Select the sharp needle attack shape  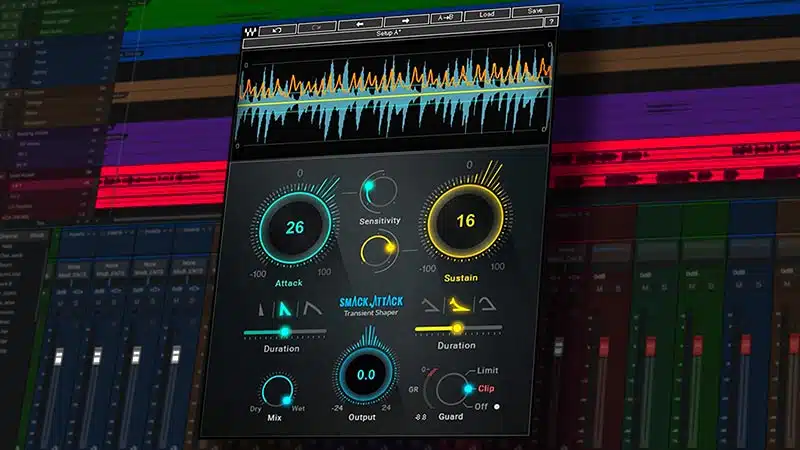262,309
